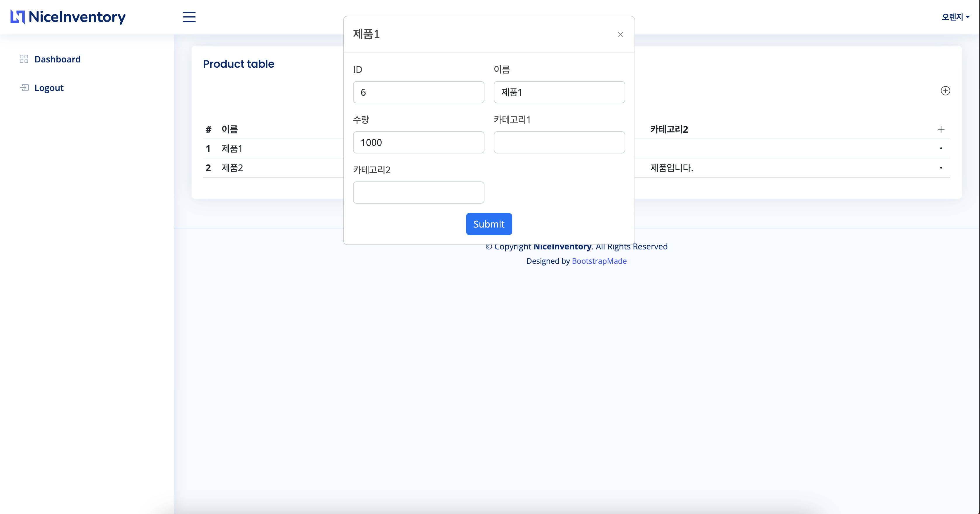This screenshot has height=514, width=980.
Task: Click the dot action for row 2
Action: (941, 168)
